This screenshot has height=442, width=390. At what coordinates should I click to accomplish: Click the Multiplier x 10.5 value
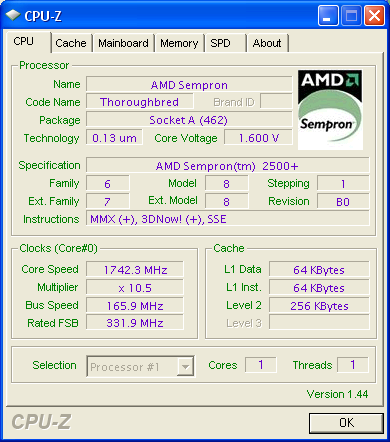[135, 287]
